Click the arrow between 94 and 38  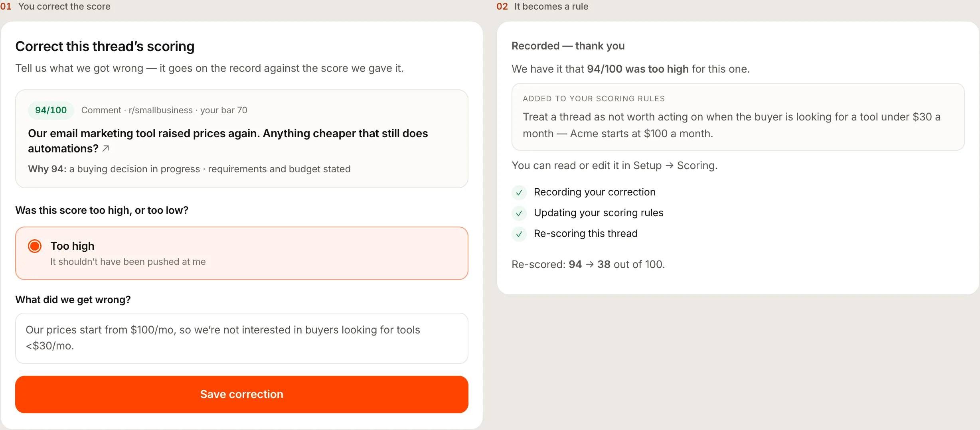coord(590,264)
